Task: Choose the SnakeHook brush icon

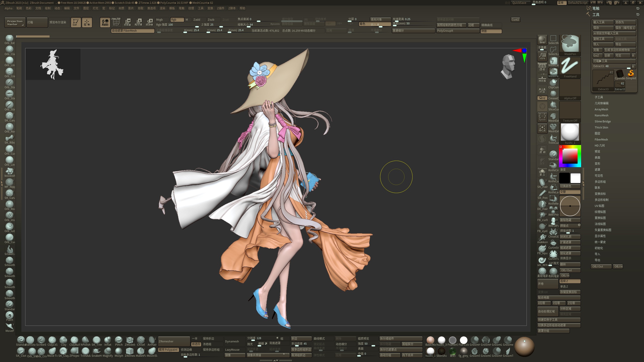Action: (x=96, y=351)
